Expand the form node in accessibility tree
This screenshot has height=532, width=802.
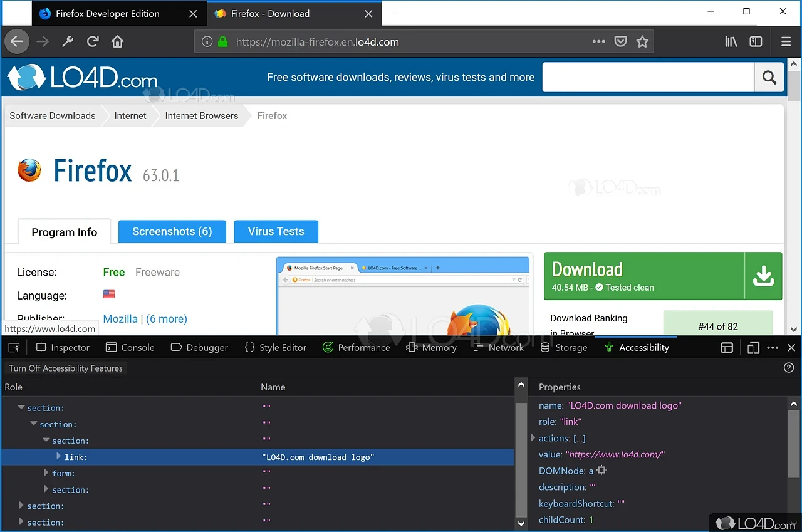[x=46, y=473]
